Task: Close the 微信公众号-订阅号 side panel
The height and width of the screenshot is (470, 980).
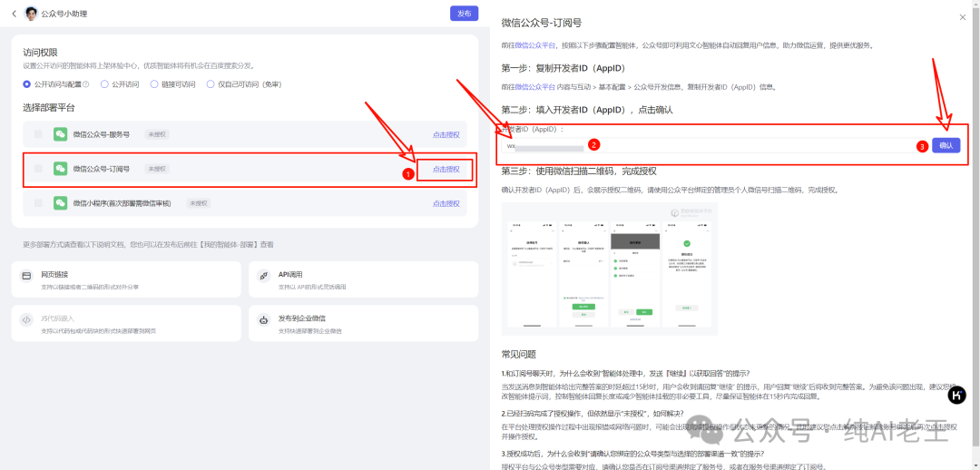Action: click(x=963, y=17)
